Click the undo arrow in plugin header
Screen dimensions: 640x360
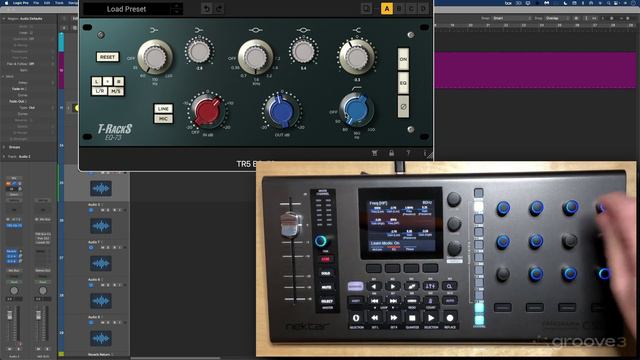click(x=207, y=9)
